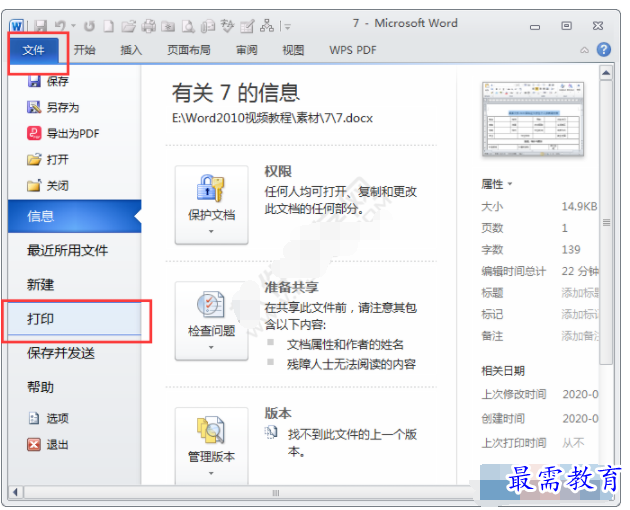The image size is (630, 510).
Task: Select 导出为PDF in the file menu
Action: 63,133
